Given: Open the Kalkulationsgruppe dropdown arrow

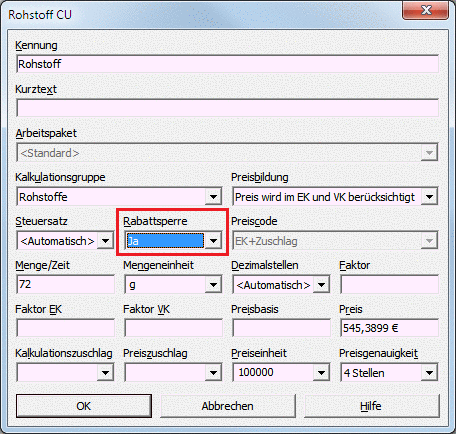Looking at the screenshot, I should (213, 197).
